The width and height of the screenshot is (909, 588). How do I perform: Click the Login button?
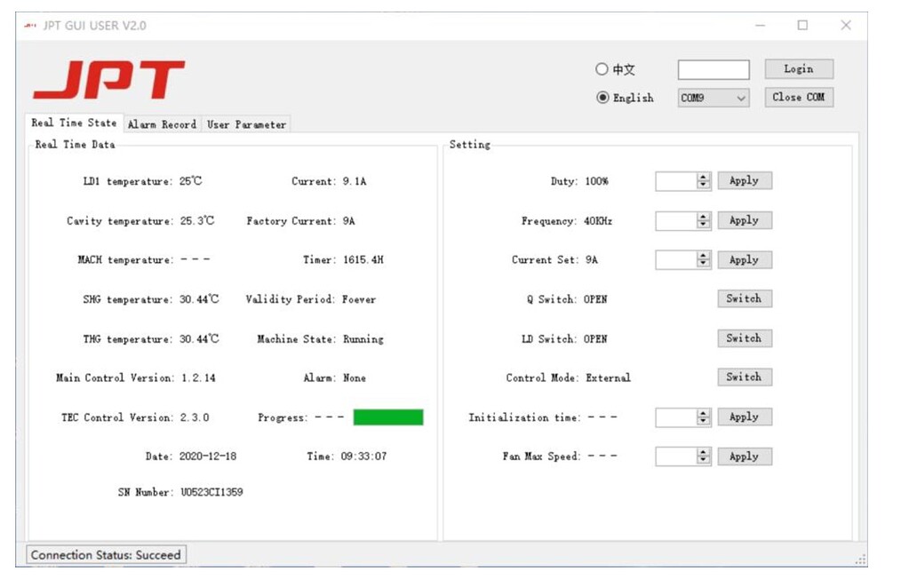click(x=799, y=69)
